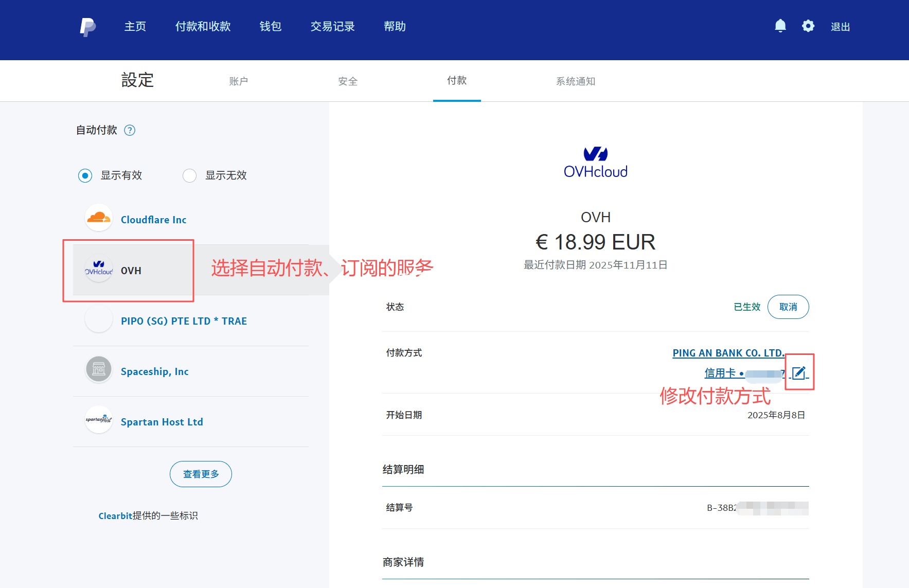The height and width of the screenshot is (588, 909).
Task: Click the edit payment method pencil icon
Action: click(799, 372)
